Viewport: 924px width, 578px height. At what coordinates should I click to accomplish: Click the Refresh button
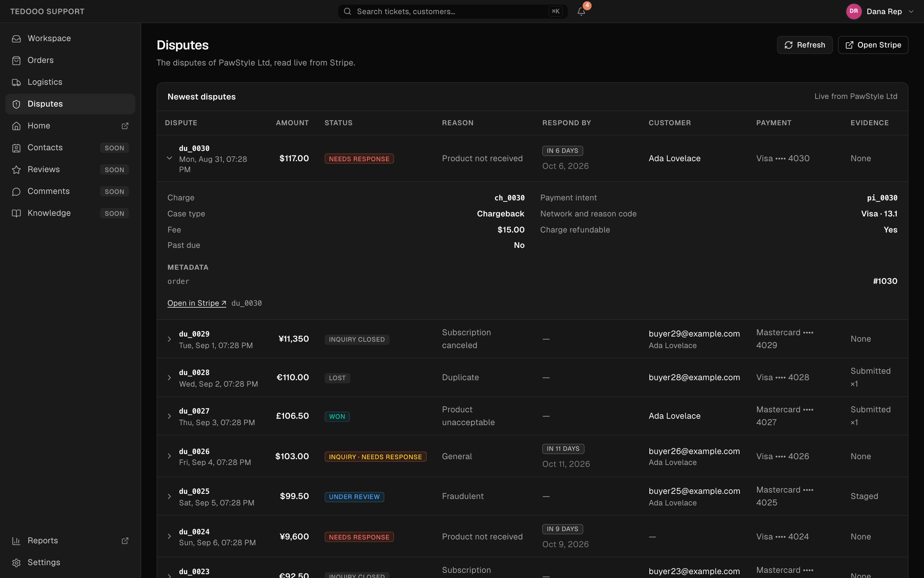click(805, 45)
